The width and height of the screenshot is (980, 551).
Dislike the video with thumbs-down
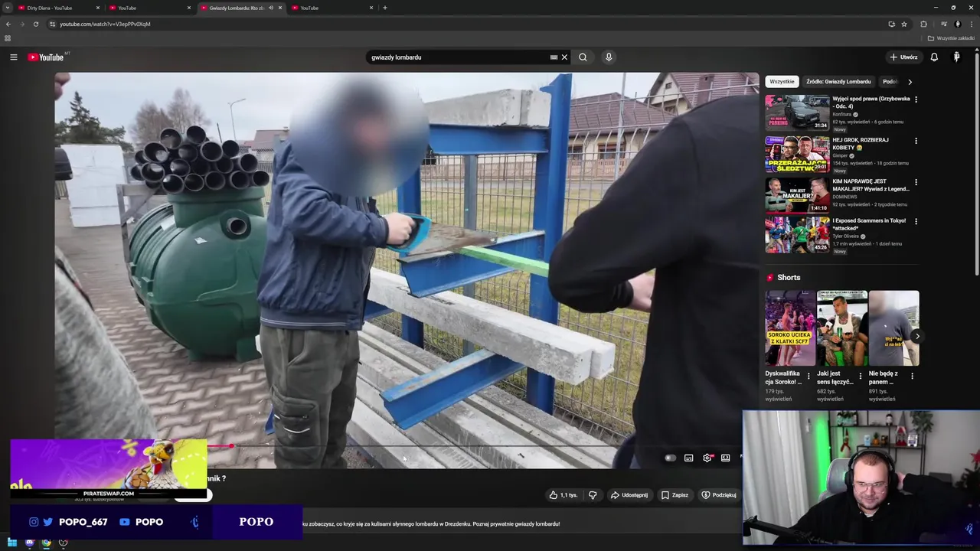[x=592, y=495]
